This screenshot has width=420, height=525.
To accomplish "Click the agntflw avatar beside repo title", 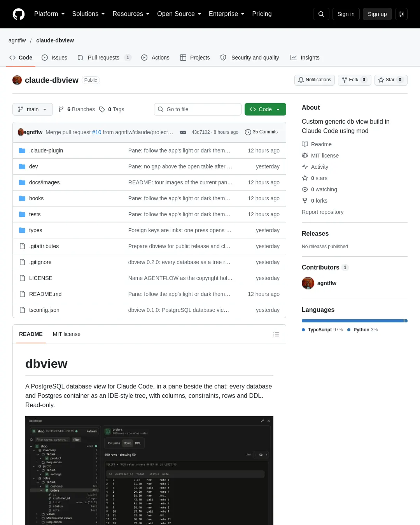I will tap(17, 80).
